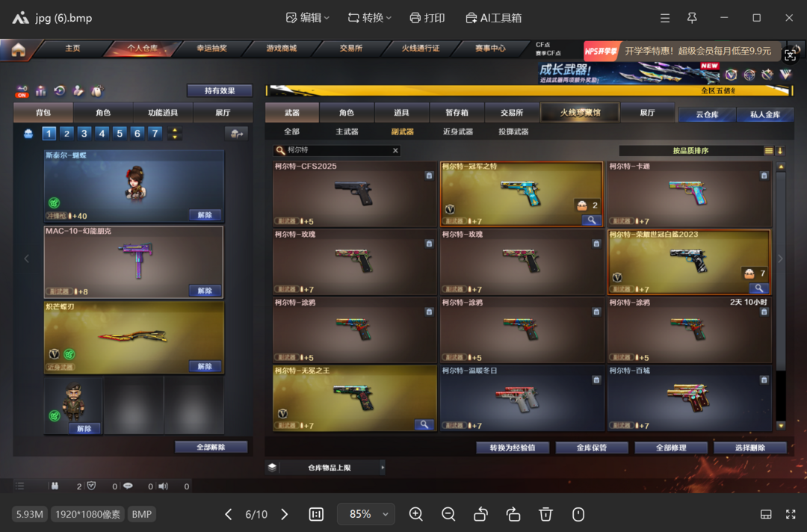Open the 云仓库 tab

click(707, 114)
